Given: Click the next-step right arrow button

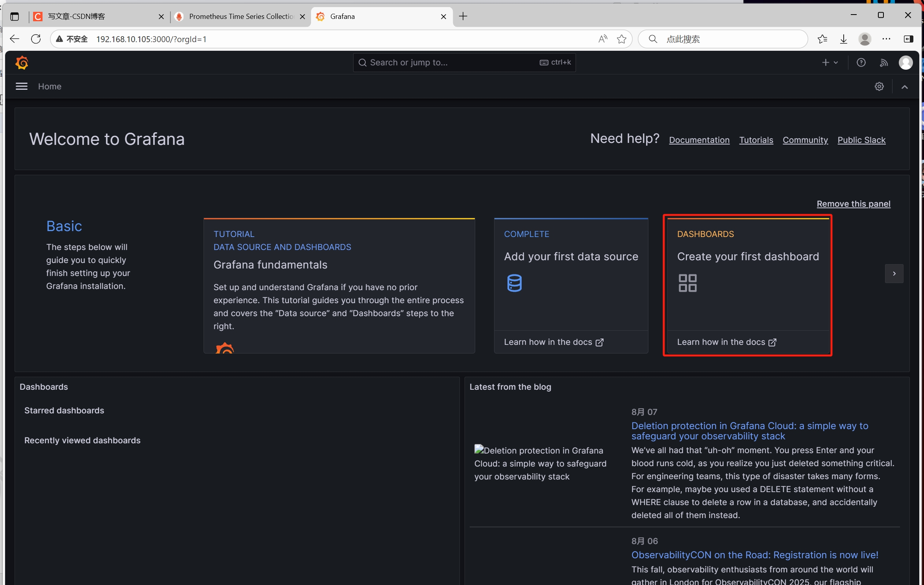Looking at the screenshot, I should click(x=894, y=274).
